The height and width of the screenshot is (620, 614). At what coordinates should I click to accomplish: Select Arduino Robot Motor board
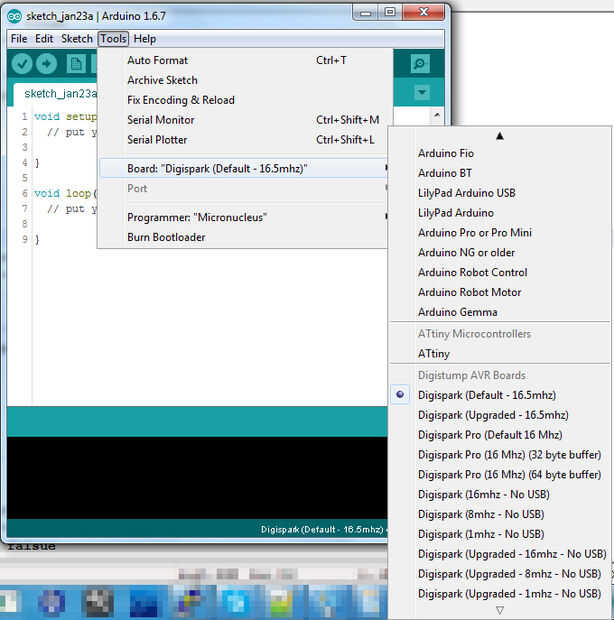click(500, 292)
